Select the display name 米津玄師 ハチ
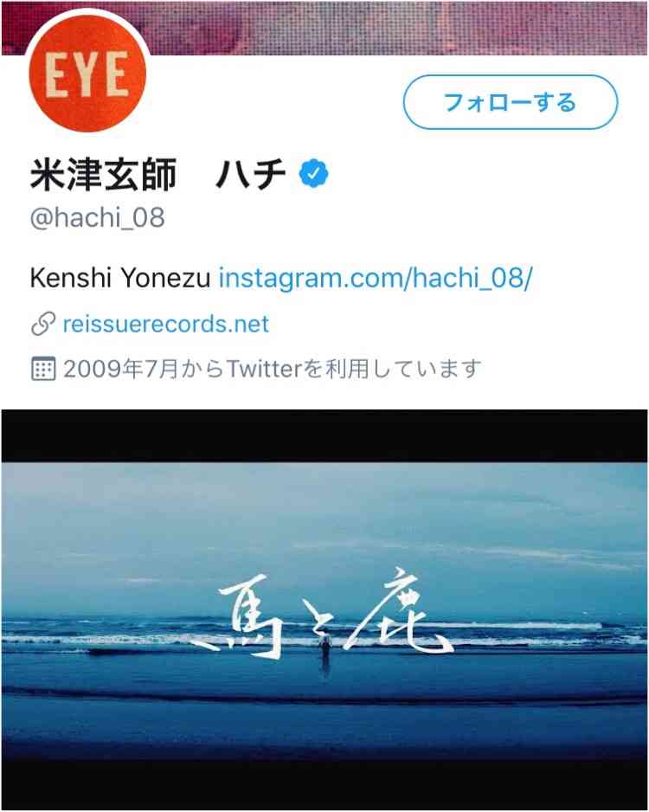 point(157,175)
